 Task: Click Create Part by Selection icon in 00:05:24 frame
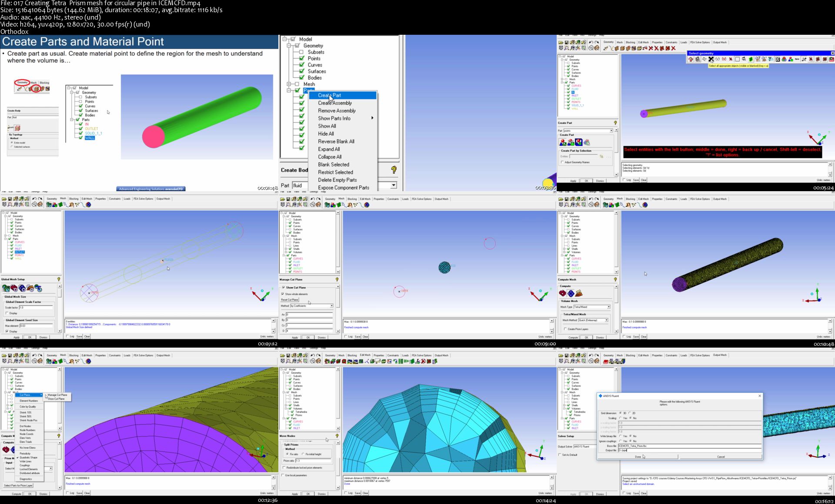click(563, 142)
